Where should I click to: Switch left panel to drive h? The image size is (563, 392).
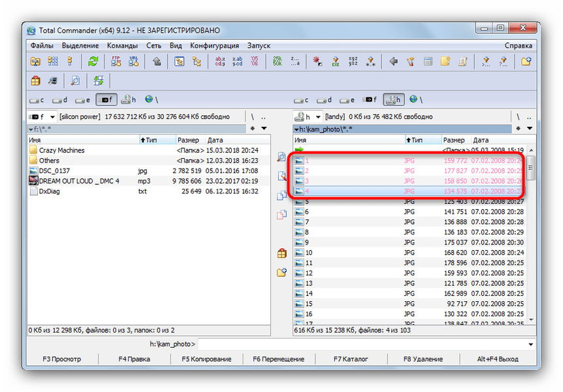(x=129, y=99)
